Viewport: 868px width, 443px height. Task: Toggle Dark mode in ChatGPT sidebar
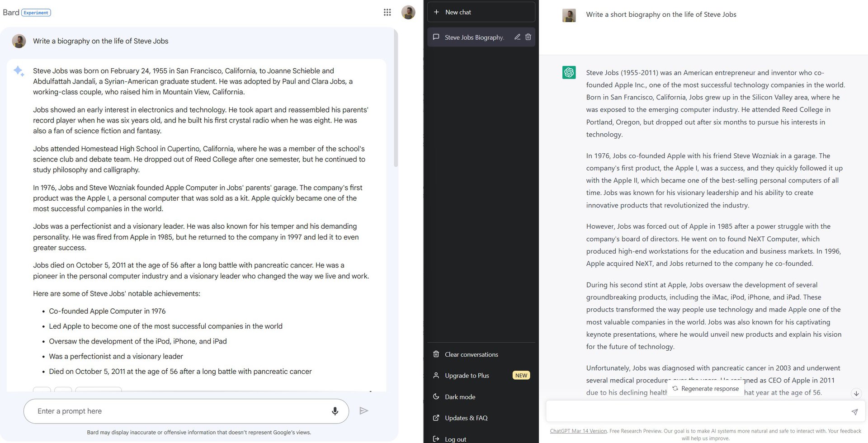tap(460, 397)
